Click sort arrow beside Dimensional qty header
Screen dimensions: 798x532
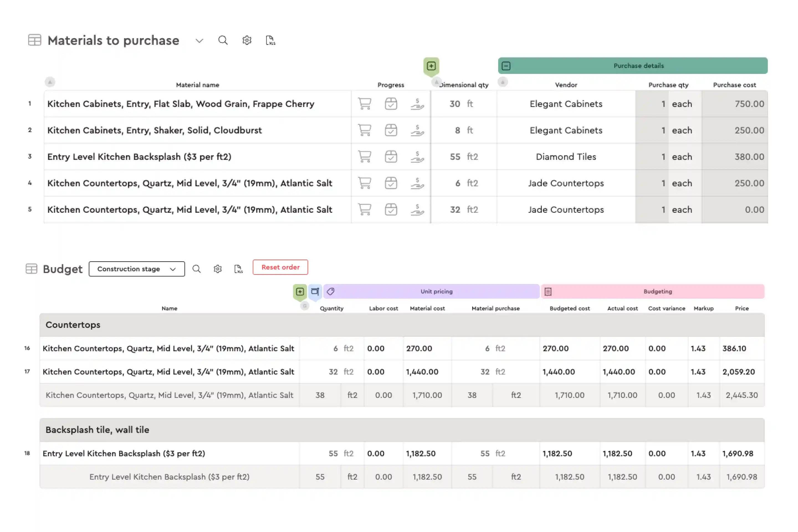coord(436,82)
